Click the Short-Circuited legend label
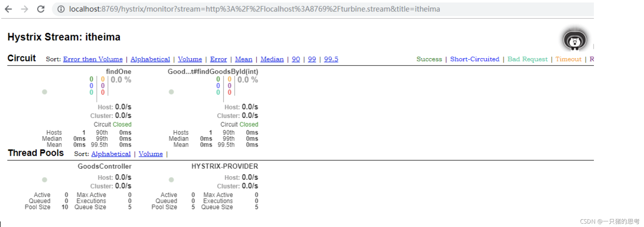This screenshot has height=227, width=644. point(475,59)
